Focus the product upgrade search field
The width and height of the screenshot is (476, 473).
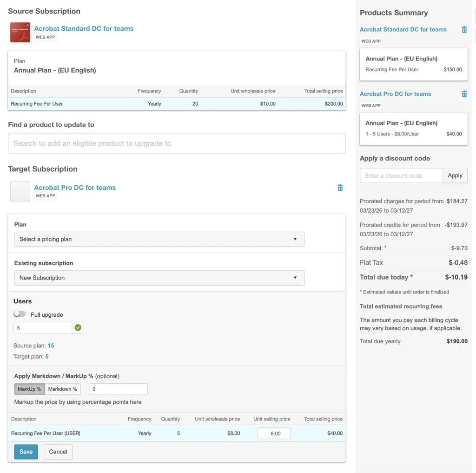pos(177,143)
